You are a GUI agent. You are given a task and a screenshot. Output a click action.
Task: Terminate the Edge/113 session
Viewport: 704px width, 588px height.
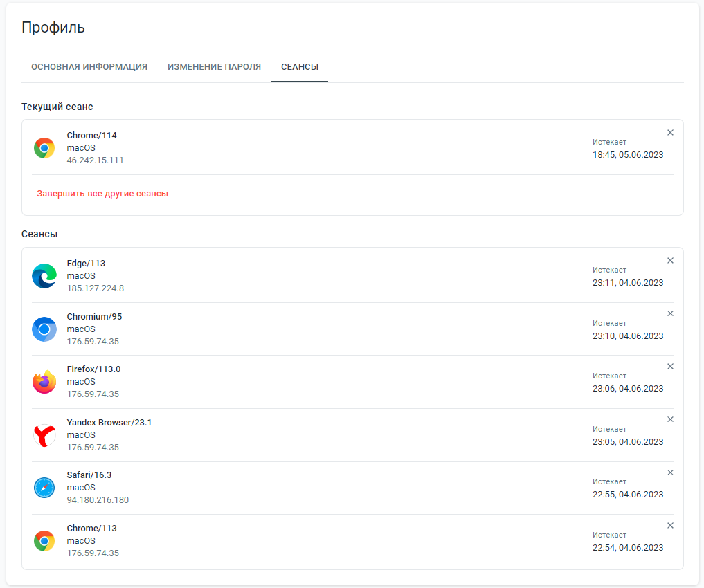coord(670,261)
